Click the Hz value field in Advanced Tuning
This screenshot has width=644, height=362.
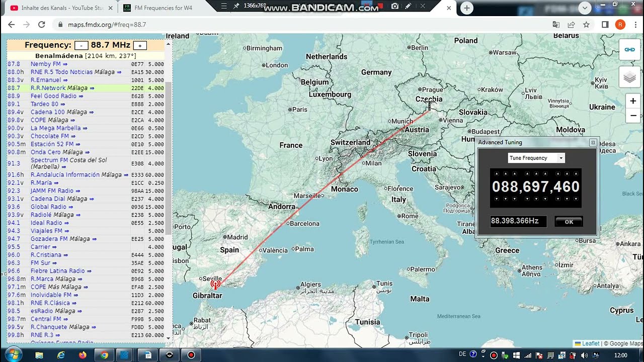pos(518,221)
